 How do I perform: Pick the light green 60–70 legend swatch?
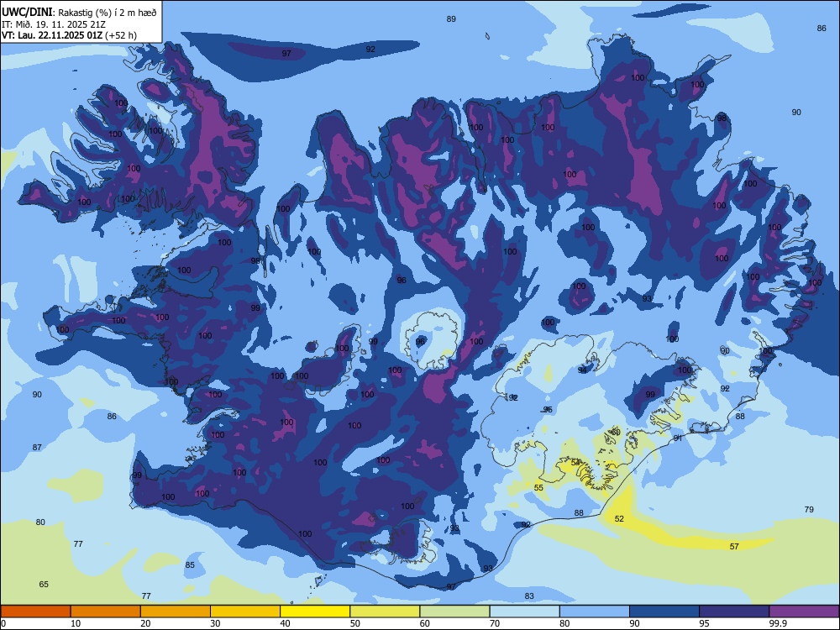click(454, 612)
